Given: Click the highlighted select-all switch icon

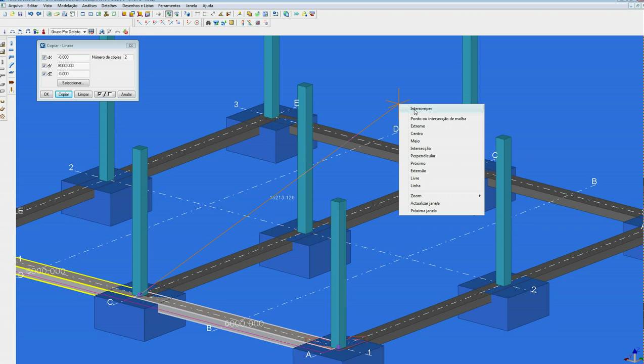Looking at the screenshot, I should pos(168,14).
